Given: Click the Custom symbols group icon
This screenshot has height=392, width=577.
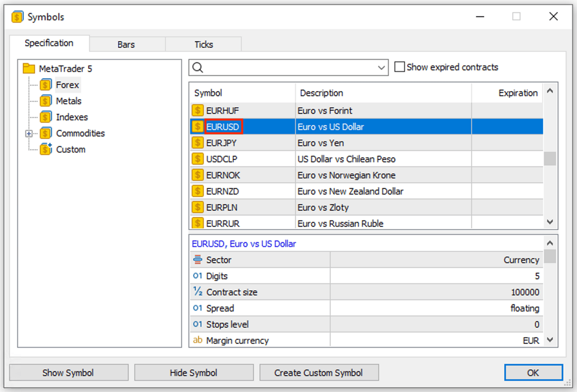Looking at the screenshot, I should [x=46, y=149].
